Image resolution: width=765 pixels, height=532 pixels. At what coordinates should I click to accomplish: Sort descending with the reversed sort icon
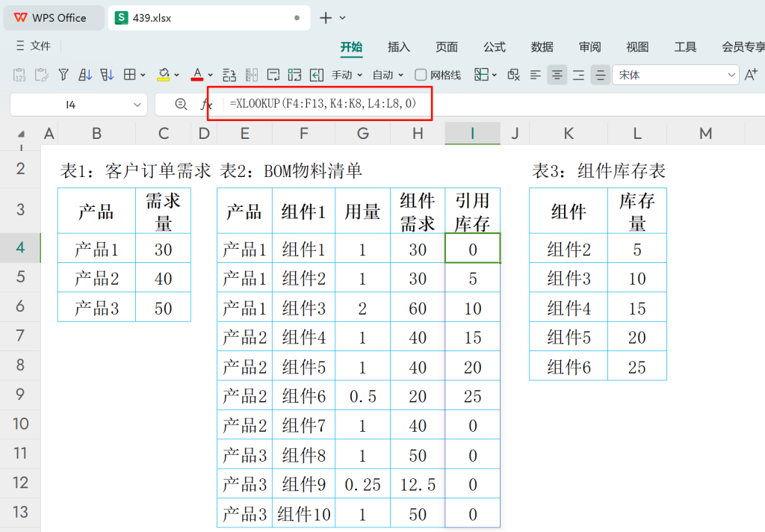pos(107,75)
